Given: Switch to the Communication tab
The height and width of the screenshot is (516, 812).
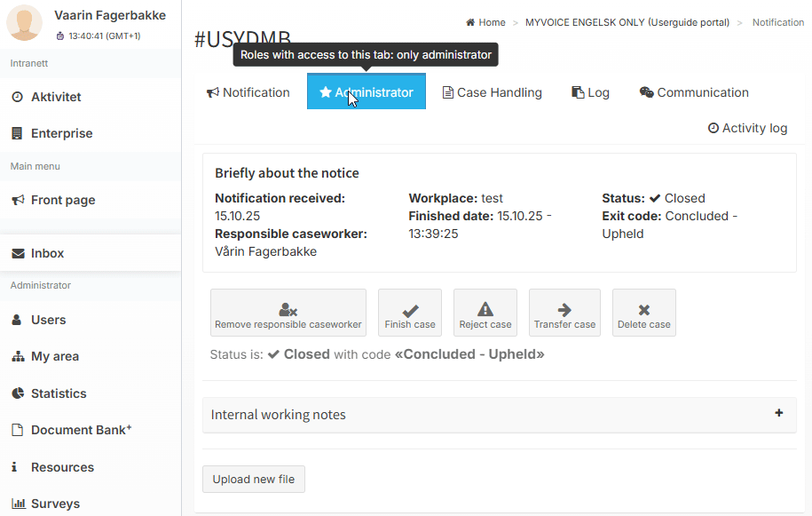Looking at the screenshot, I should [694, 92].
